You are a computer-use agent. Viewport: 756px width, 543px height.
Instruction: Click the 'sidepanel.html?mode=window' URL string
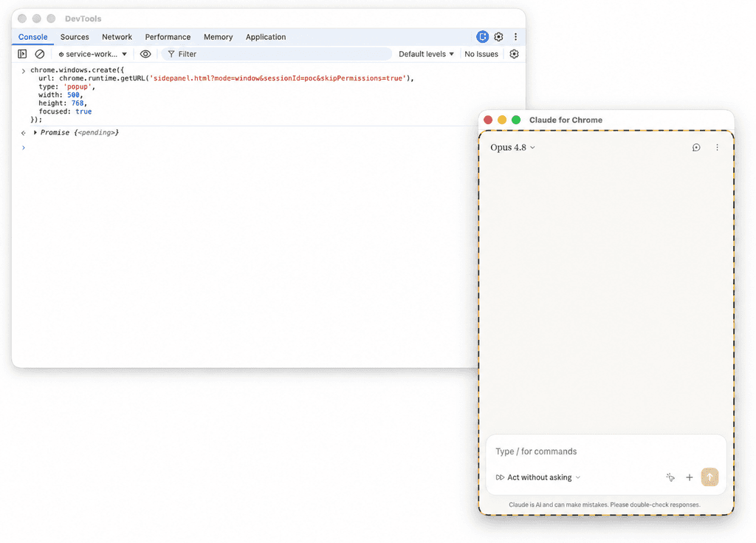(278, 78)
